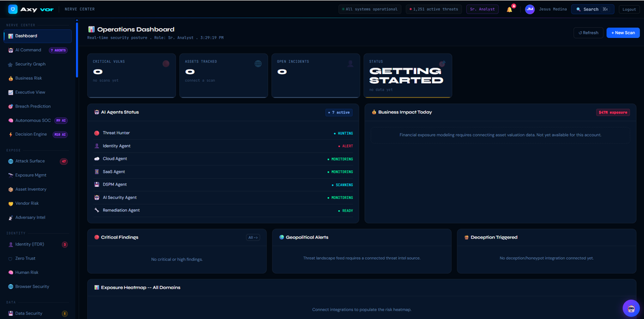Click the sidebar vertical scrollbar
This screenshot has width=644, height=319.
tap(77, 48)
